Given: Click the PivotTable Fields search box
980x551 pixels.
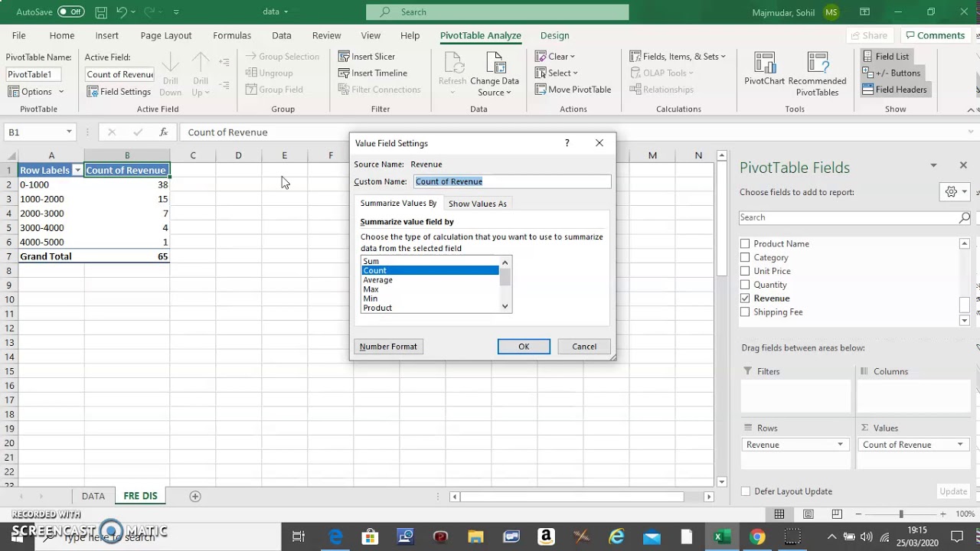Looking at the screenshot, I should tap(848, 217).
